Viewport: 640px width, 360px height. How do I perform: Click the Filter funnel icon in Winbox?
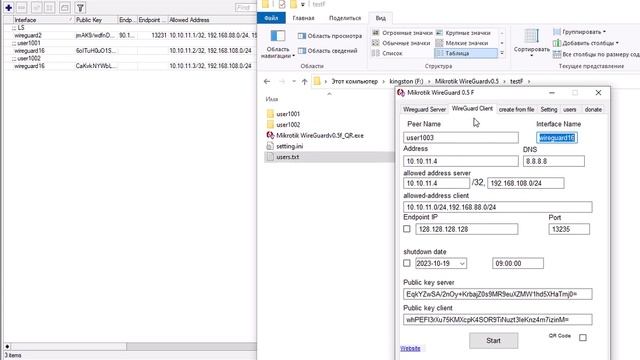(80, 7)
